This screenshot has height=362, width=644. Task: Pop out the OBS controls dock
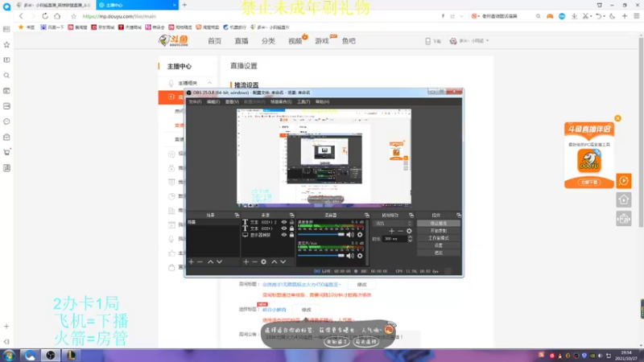point(459,215)
